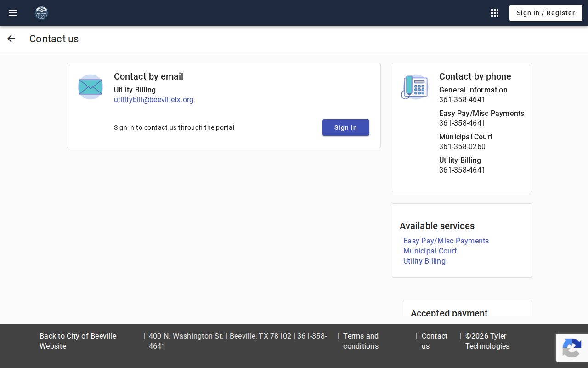Click Sign in to contact us through the portal text
The height and width of the screenshot is (368, 588).
(x=174, y=127)
